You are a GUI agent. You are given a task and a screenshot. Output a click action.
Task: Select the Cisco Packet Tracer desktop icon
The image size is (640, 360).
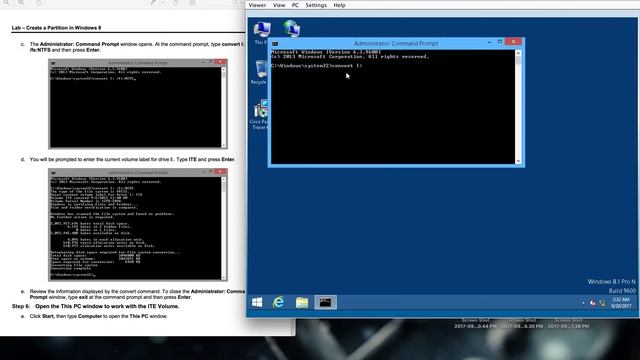[259, 114]
